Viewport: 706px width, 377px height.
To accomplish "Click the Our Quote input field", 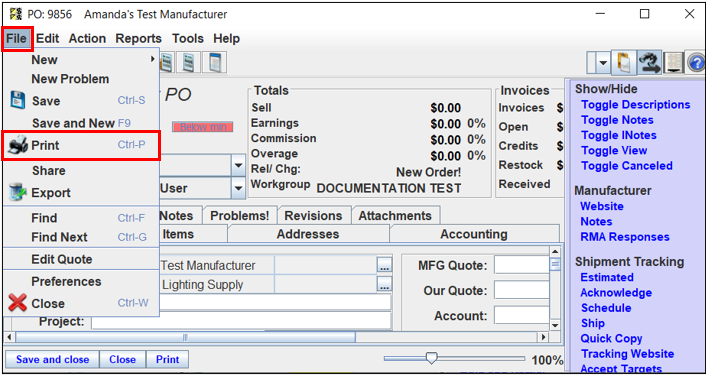I will click(521, 291).
